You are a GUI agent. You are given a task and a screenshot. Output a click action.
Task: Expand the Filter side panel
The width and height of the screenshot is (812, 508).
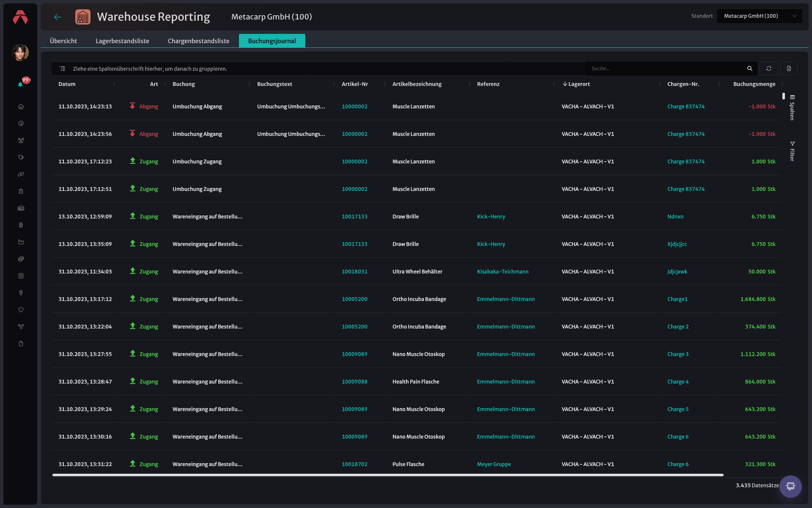[x=792, y=151]
